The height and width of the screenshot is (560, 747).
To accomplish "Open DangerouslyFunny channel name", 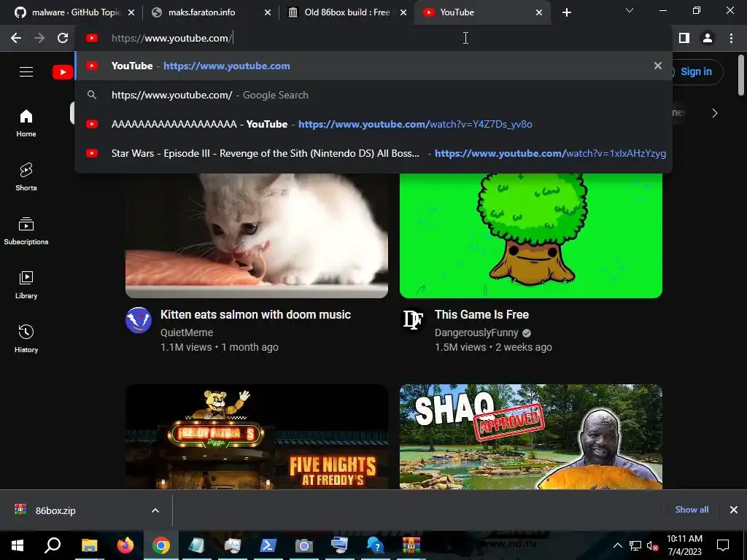I will (476, 332).
